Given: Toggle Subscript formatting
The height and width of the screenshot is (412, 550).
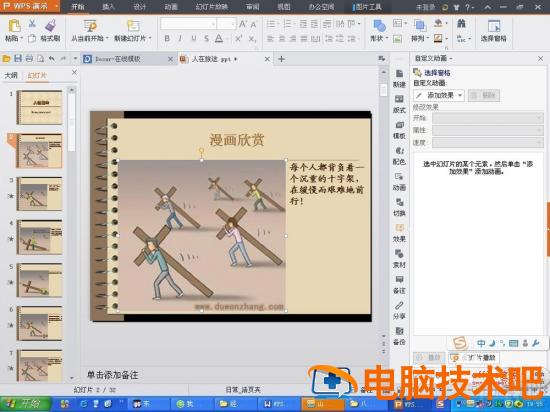Looking at the screenshot, I should point(252,39).
